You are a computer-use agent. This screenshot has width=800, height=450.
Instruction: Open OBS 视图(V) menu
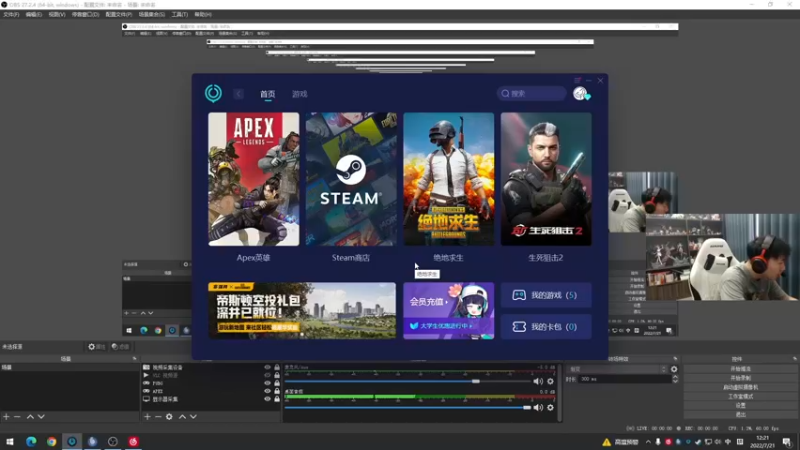[57, 14]
